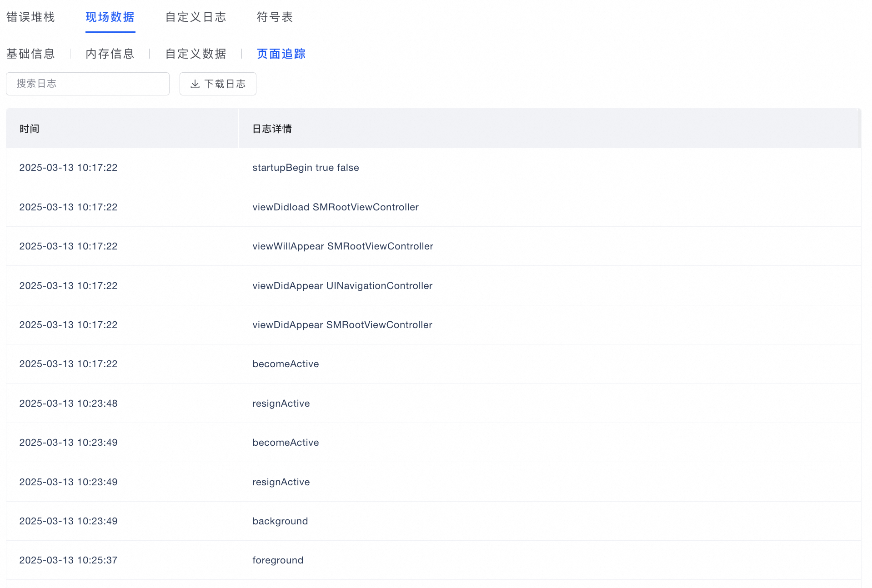Focus the 搜索日志 search field
872x588 pixels.
coord(88,84)
